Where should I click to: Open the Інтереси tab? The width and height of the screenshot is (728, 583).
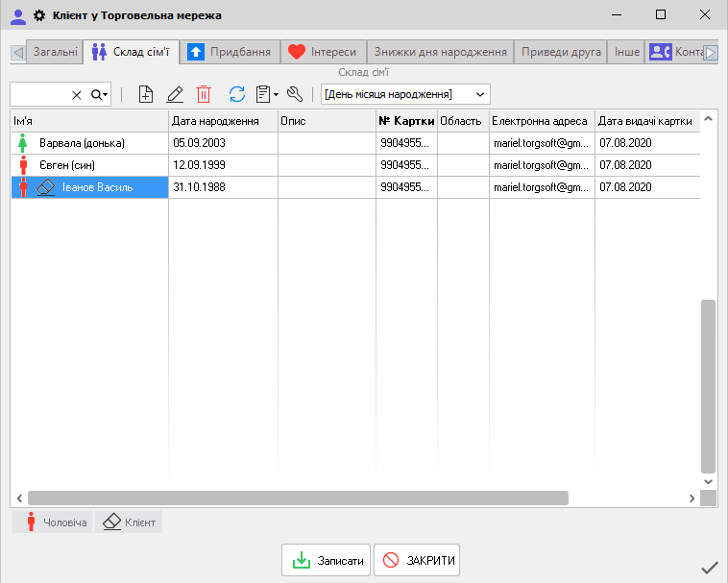(324, 52)
